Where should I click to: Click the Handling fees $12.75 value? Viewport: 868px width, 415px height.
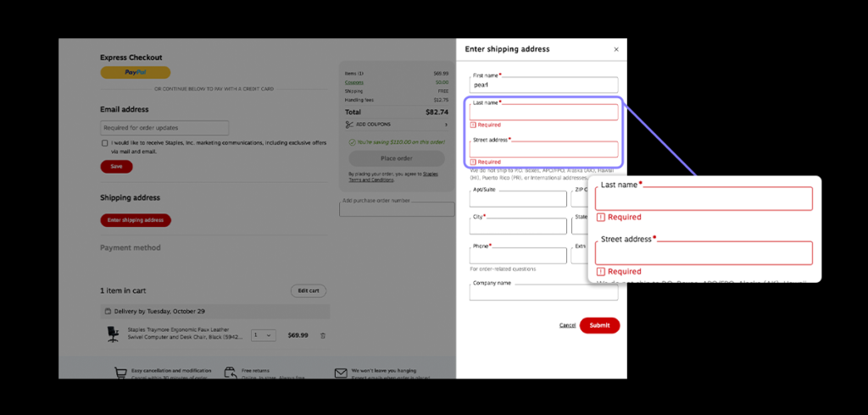click(x=441, y=100)
